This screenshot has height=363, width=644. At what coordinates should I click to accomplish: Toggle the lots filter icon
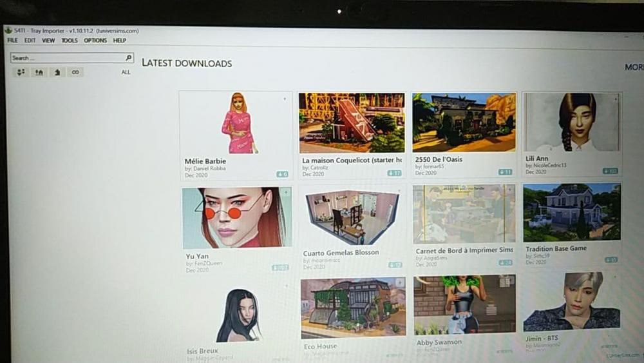(x=39, y=72)
